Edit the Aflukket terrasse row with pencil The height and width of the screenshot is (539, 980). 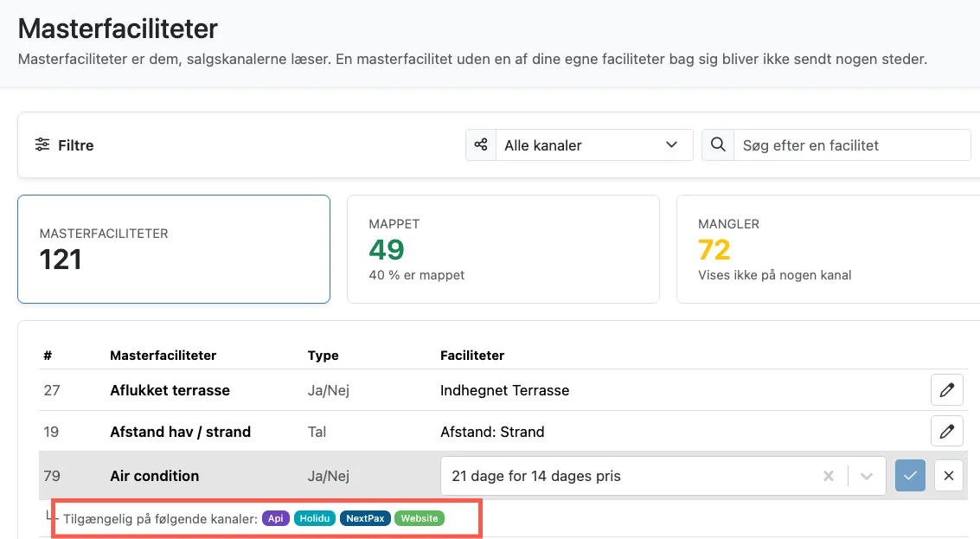tap(947, 389)
